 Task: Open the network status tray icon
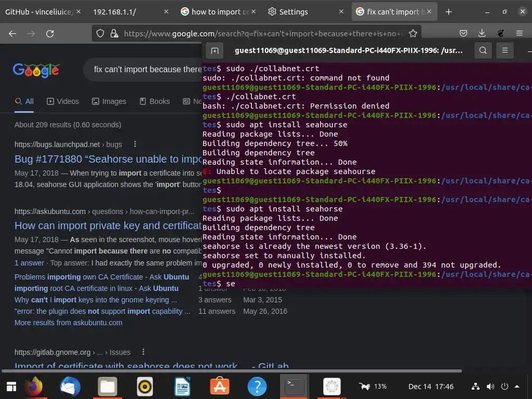476,387
